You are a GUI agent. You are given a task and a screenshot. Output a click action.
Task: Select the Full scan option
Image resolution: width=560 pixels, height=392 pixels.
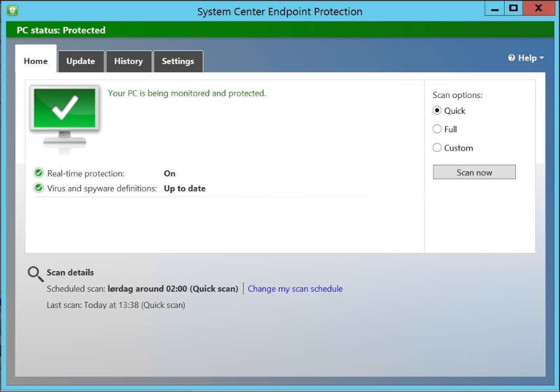click(x=437, y=129)
